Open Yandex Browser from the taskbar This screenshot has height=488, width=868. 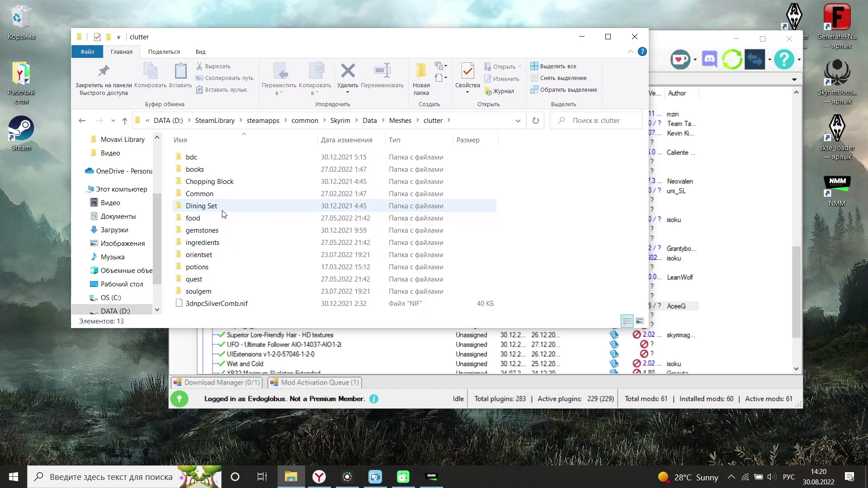coord(319,477)
